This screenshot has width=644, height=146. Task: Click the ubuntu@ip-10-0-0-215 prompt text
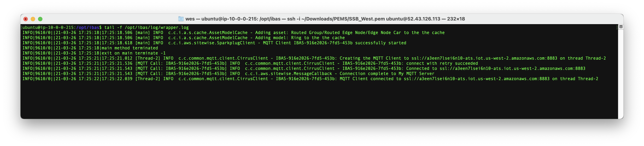click(49, 27)
